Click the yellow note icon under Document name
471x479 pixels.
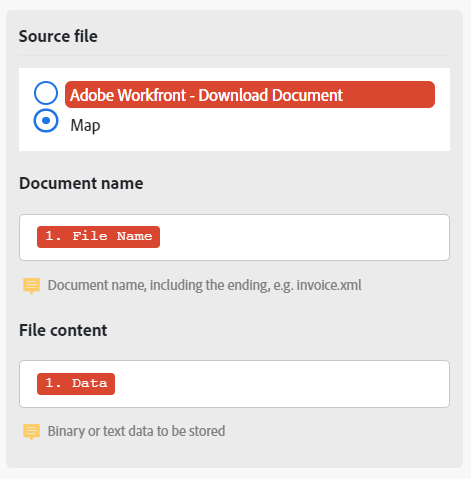click(x=31, y=286)
